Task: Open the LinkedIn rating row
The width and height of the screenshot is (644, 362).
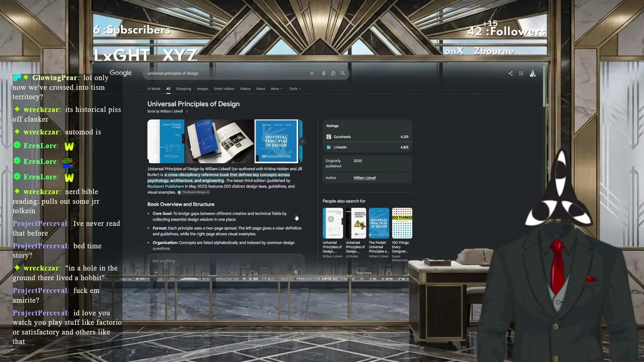Action: tap(367, 147)
